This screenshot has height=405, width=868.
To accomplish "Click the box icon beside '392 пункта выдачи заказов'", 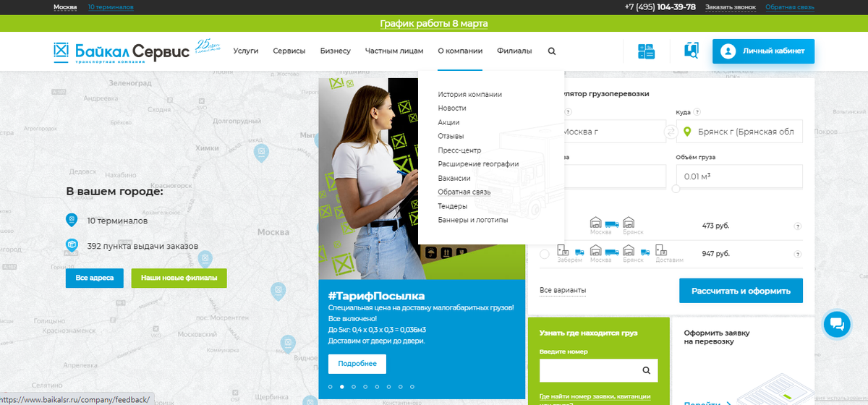I will [x=71, y=246].
